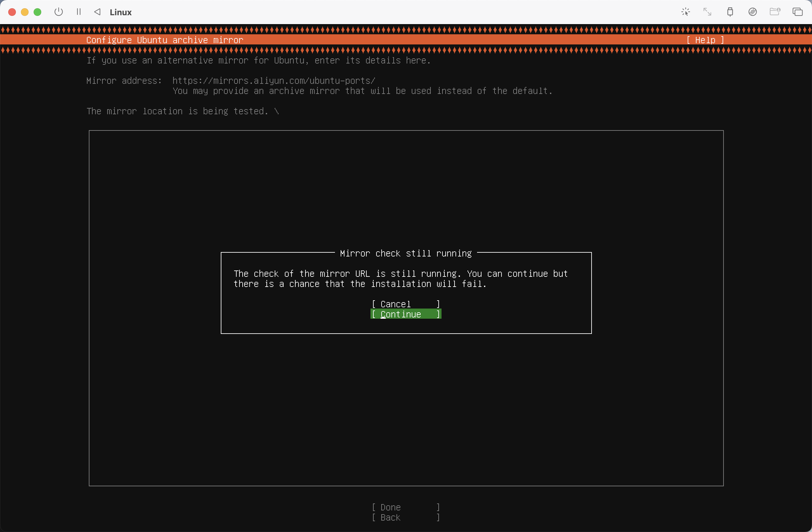This screenshot has height=532, width=812.
Task: Click the shared folder icon
Action: (x=775, y=12)
